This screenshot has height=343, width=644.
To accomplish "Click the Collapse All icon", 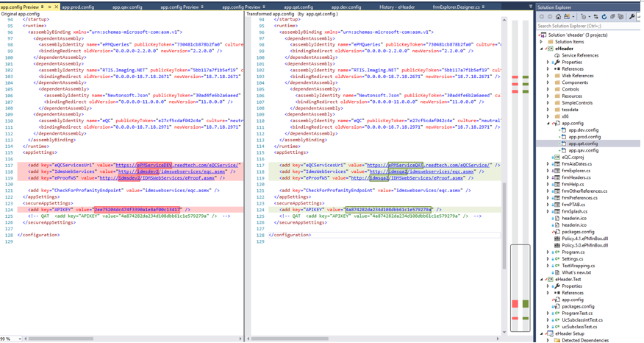I will [x=612, y=16].
